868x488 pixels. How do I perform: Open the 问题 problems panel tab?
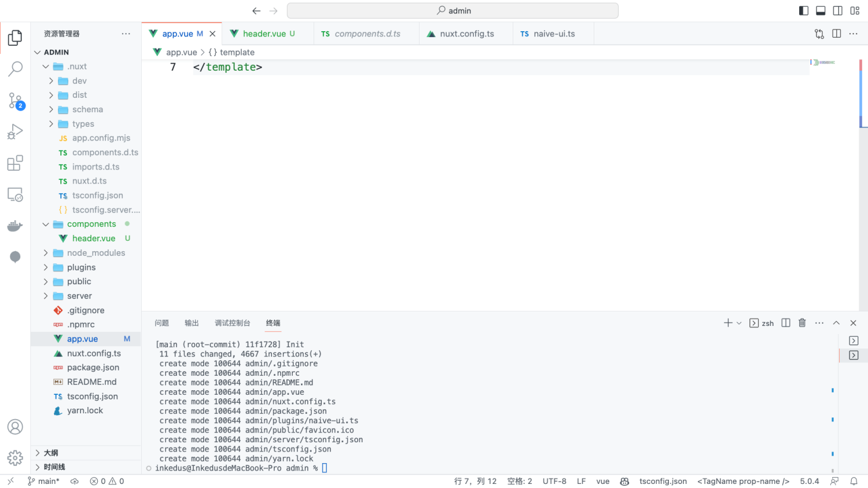tap(161, 323)
